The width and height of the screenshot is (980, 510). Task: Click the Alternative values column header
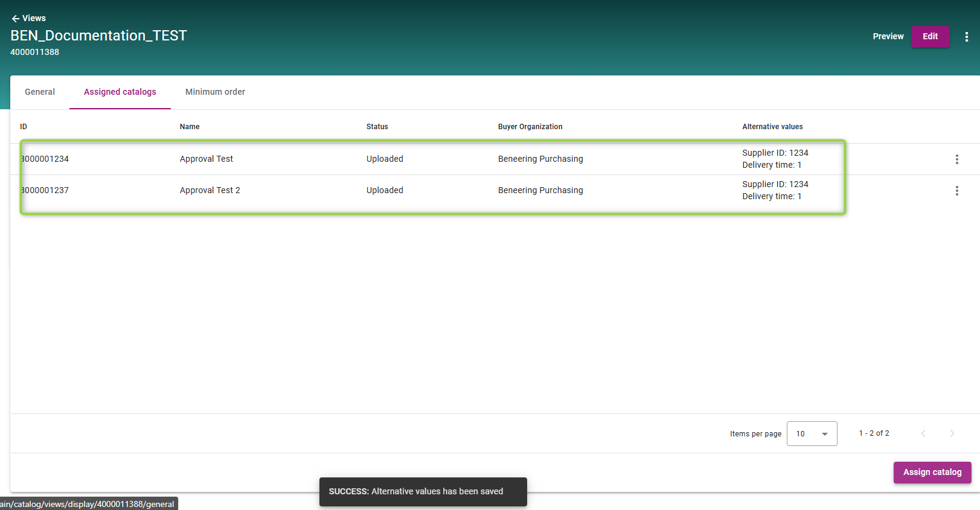coord(772,127)
